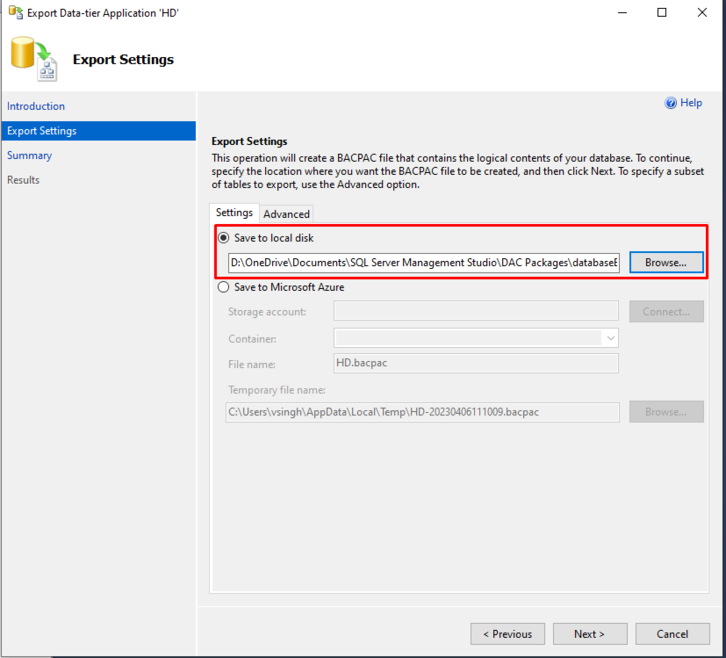Click the local disk file path field
Viewport: 726px width, 658px height.
(423, 262)
